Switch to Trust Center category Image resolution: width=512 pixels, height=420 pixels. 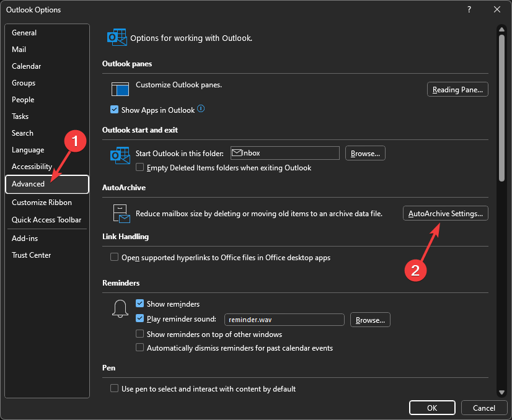pyautogui.click(x=32, y=255)
